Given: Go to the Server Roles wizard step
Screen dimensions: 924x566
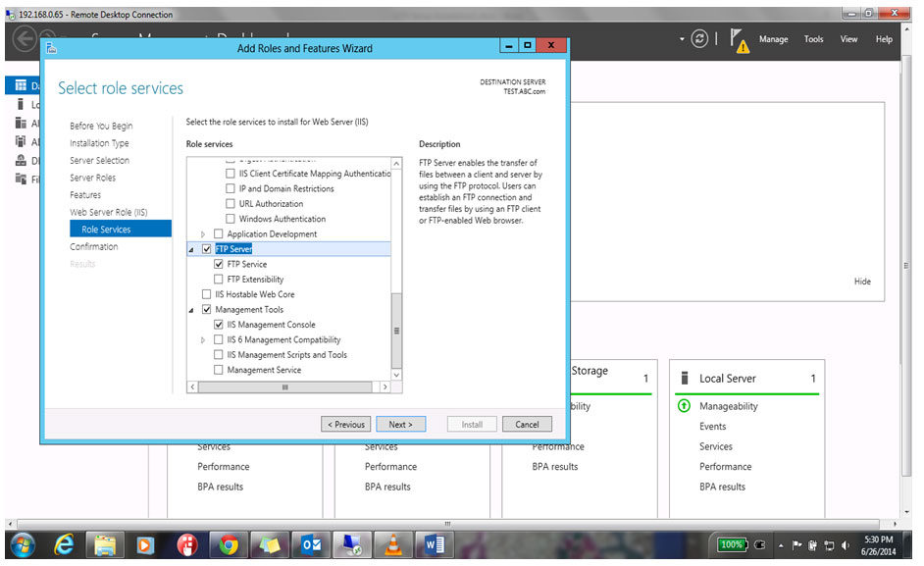Looking at the screenshot, I should point(92,178).
